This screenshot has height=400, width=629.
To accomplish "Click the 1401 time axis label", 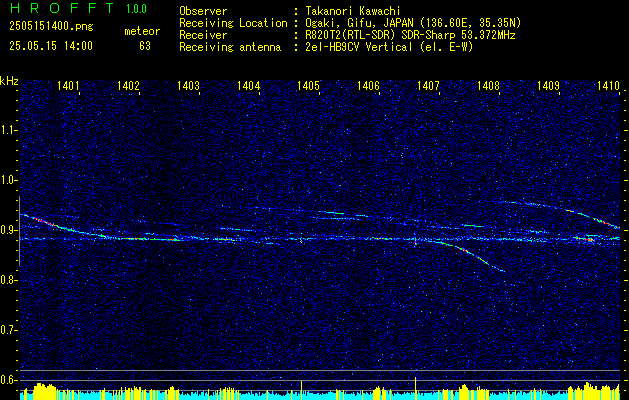I will pos(67,85).
